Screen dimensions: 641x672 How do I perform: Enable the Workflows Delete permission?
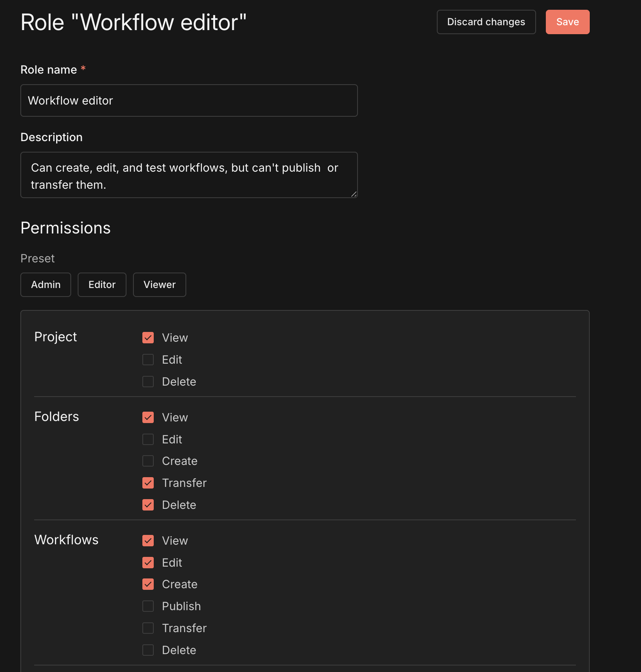[148, 650]
